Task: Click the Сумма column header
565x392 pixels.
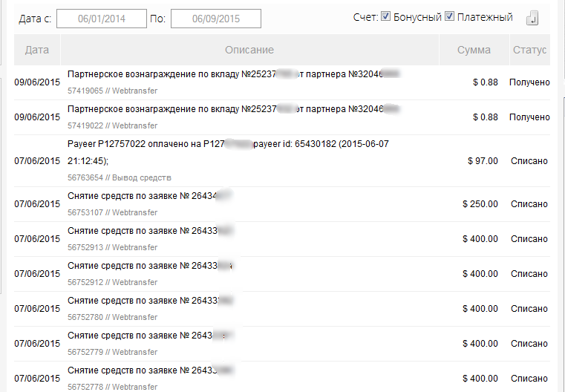Action: 474,50
